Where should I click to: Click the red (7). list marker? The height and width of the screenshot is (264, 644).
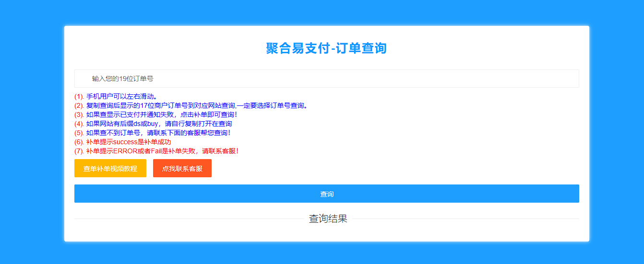coord(79,151)
